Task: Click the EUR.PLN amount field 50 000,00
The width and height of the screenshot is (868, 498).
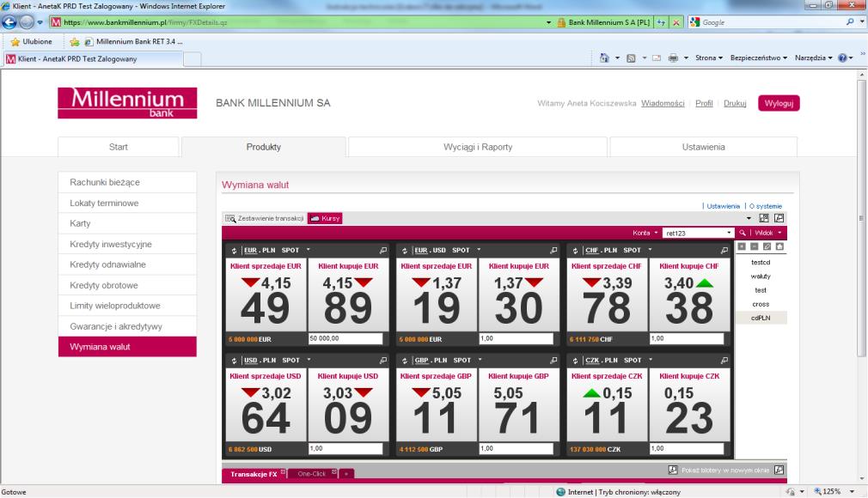Action: (x=345, y=338)
